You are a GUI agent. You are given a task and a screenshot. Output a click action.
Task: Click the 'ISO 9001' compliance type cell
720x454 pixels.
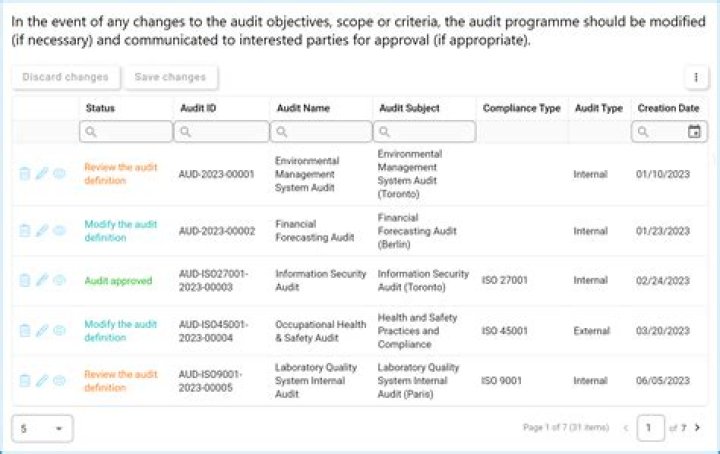coord(501,381)
